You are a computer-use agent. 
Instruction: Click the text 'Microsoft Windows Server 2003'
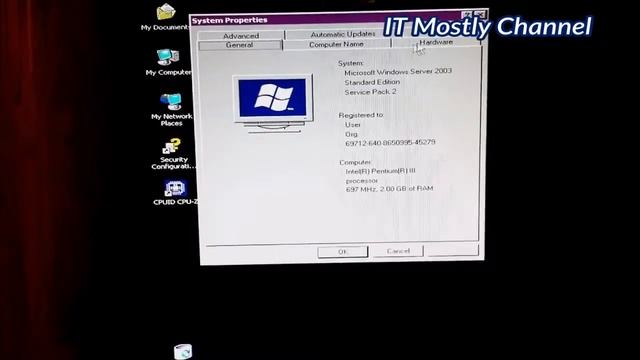(x=398, y=72)
